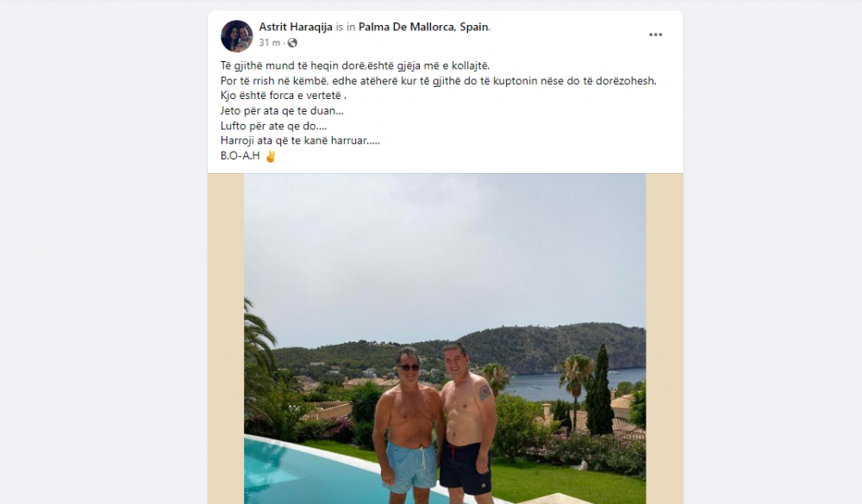Click the line starting "Të gjithë mund"
Screen dimensions: 862x504
click(354, 65)
